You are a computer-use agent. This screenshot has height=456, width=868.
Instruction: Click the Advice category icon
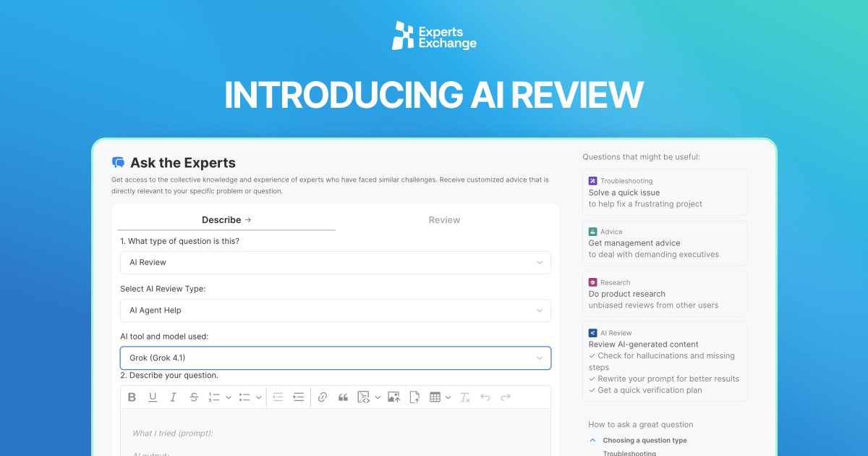click(x=593, y=232)
